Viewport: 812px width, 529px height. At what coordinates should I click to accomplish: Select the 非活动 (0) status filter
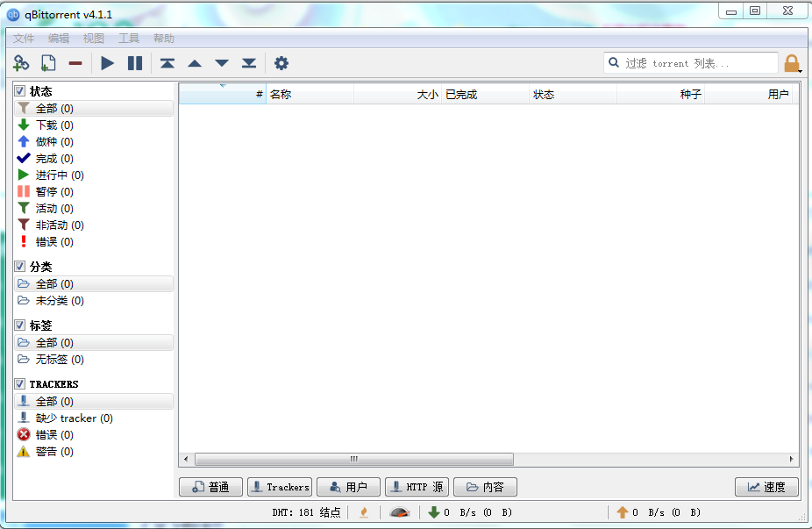94,225
